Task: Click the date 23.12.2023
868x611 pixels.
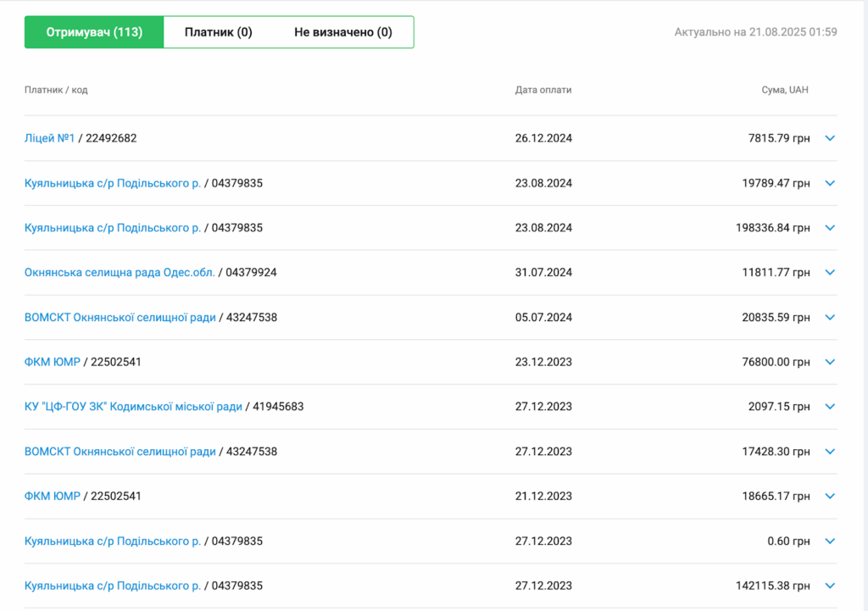Action: pyautogui.click(x=543, y=362)
